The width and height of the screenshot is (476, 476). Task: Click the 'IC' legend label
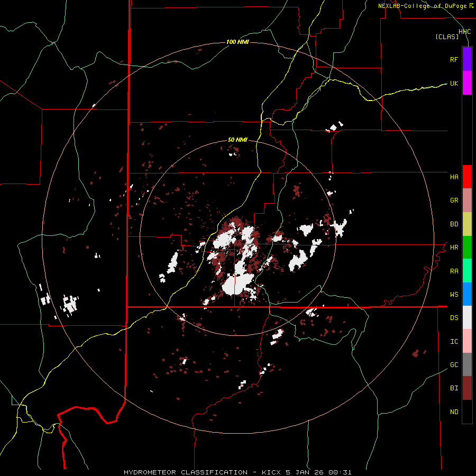tap(454, 342)
